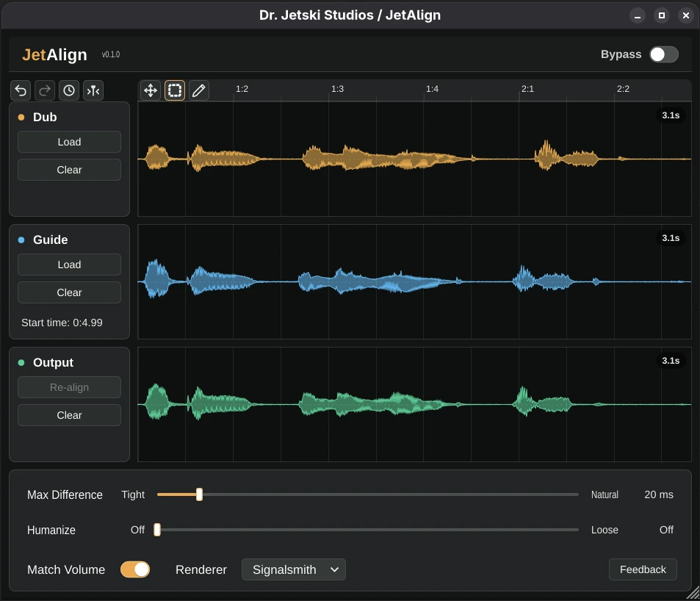700x601 pixels.
Task: Click the window resize grip corner
Action: pyautogui.click(x=693, y=594)
